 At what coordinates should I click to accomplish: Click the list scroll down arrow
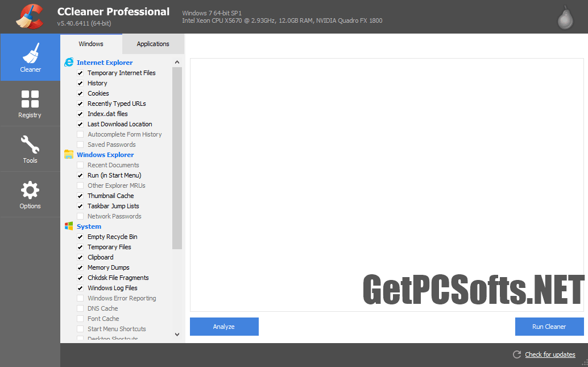[177, 335]
